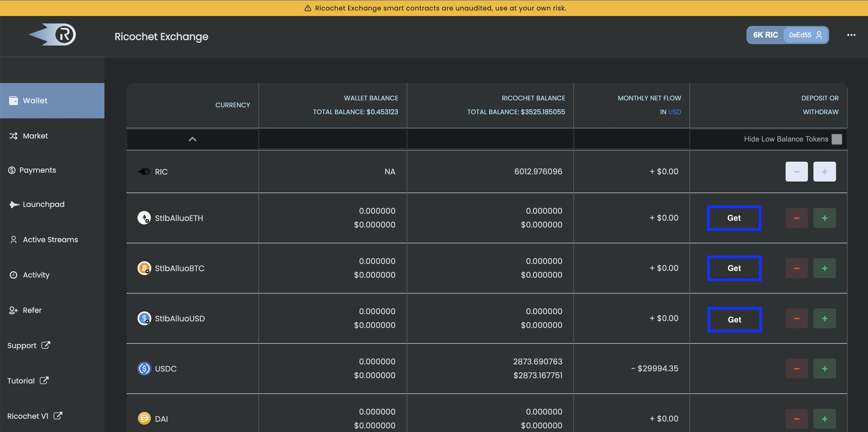
Task: Collapse the currency sorting chevron
Action: coord(192,138)
